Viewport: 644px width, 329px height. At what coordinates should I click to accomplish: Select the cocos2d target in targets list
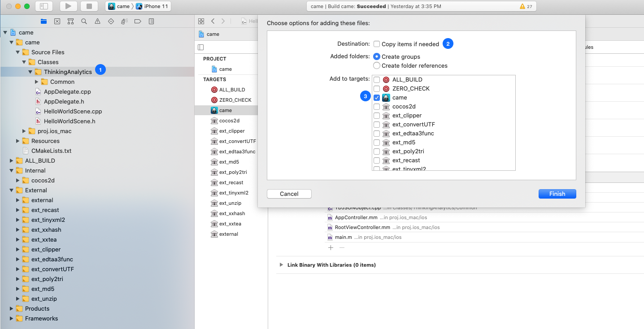[229, 121]
